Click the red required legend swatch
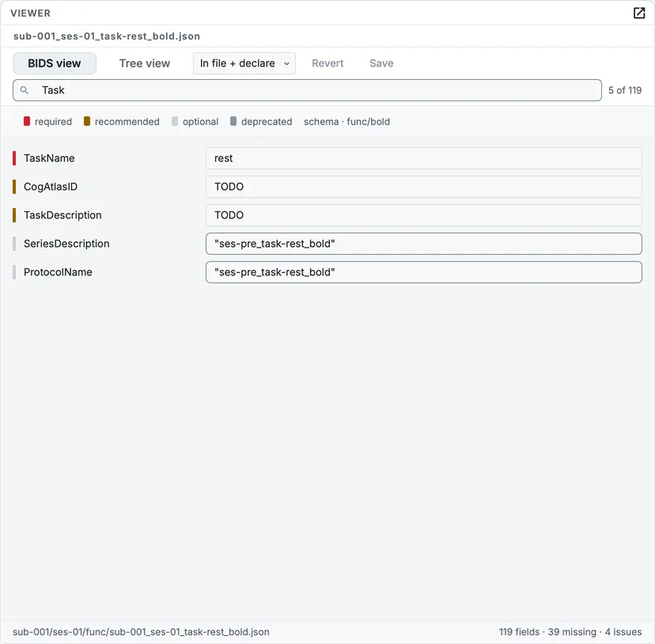Image resolution: width=655 pixels, height=644 pixels. click(27, 121)
